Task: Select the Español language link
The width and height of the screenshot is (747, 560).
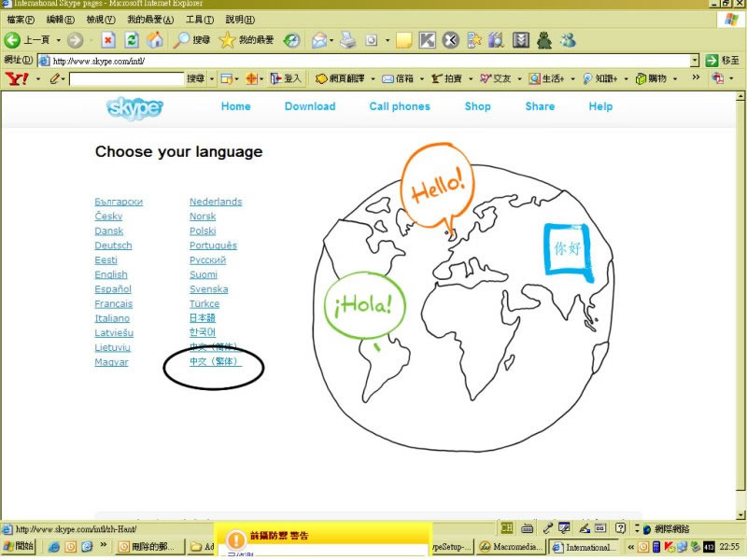Action: pos(113,289)
